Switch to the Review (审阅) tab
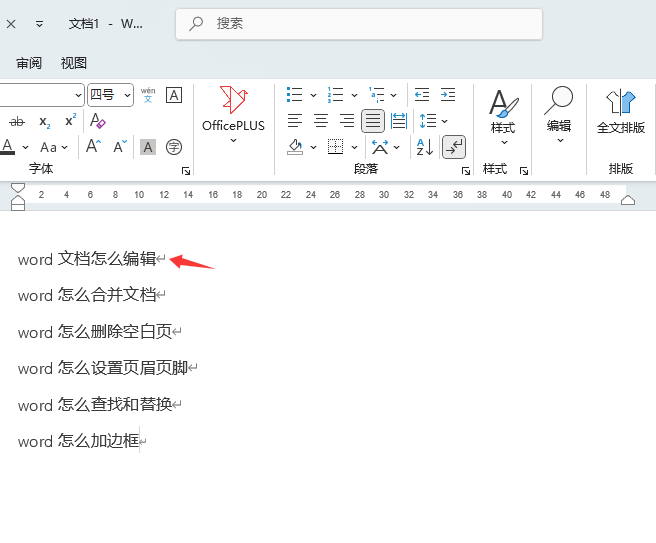Image resolution: width=656 pixels, height=543 pixels. click(29, 63)
